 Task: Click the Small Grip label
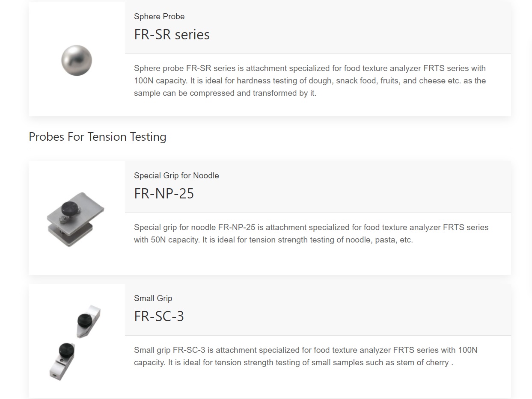153,299
